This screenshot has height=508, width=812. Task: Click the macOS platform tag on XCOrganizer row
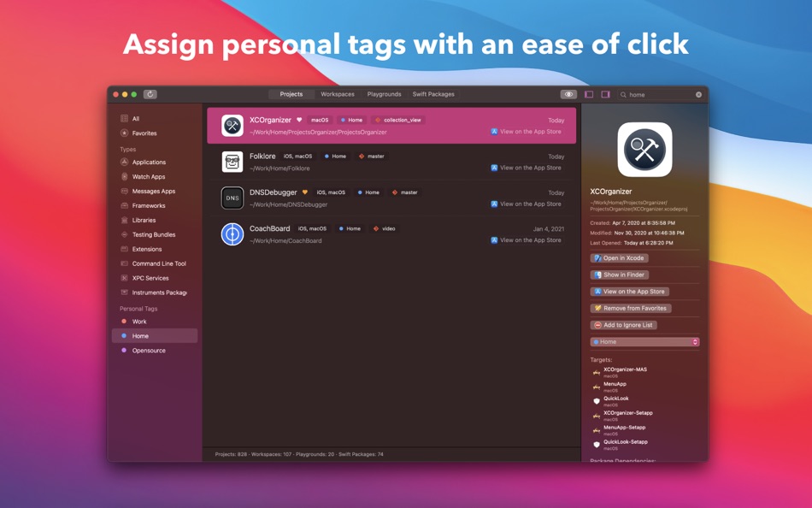click(x=320, y=120)
